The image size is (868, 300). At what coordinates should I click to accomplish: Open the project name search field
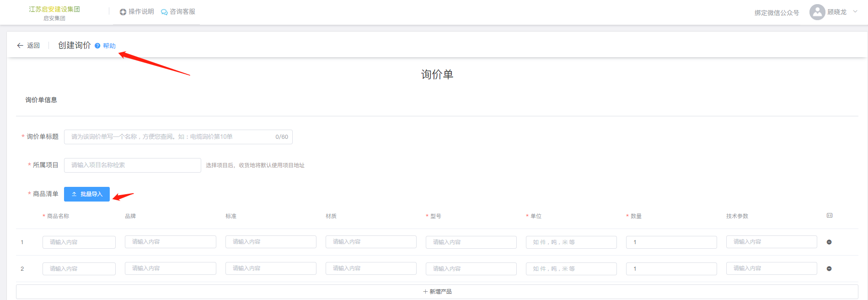[x=132, y=165]
